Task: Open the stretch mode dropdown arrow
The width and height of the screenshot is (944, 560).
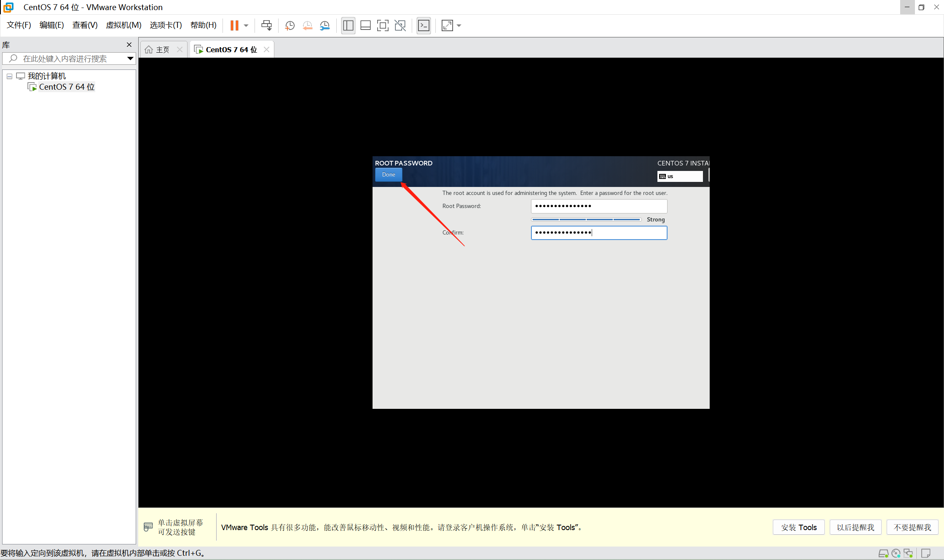Action: [x=459, y=25]
